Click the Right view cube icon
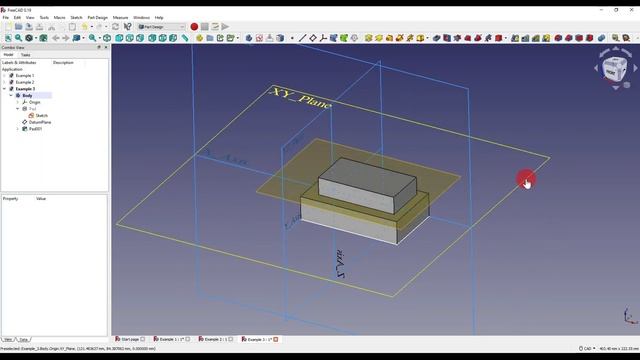Screen dimensions: 640x360 click(140, 38)
